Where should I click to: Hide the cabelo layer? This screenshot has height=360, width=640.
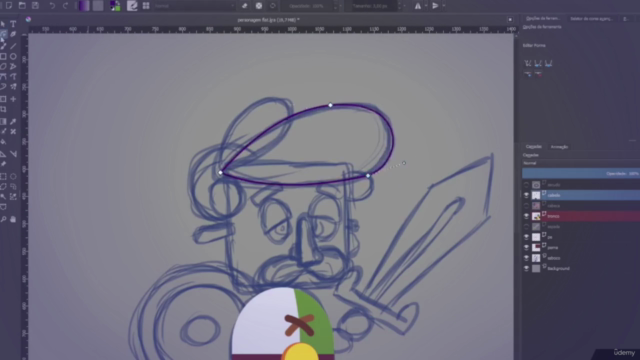coord(526,195)
